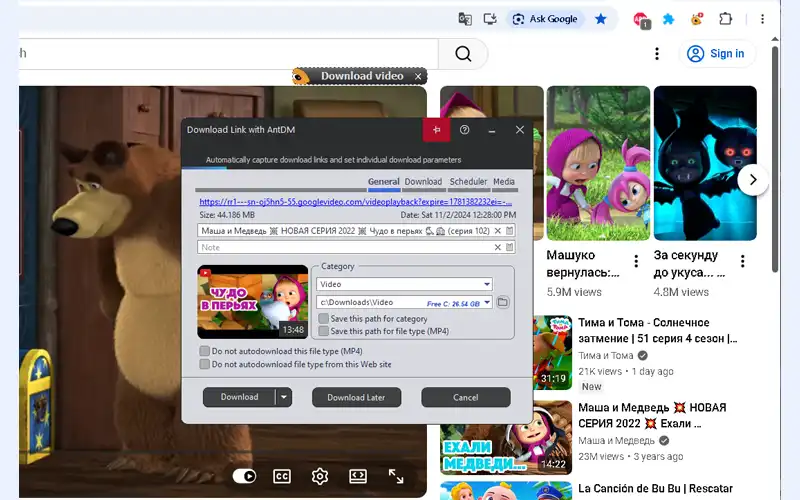This screenshot has width=800, height=500.
Task: Clear the Note field with X
Action: point(497,247)
